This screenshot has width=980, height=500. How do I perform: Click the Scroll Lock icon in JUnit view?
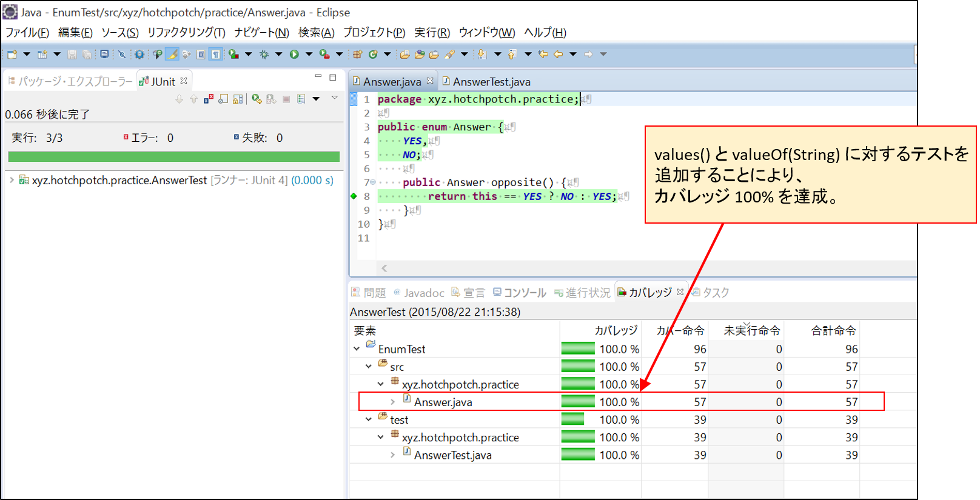[x=238, y=99]
